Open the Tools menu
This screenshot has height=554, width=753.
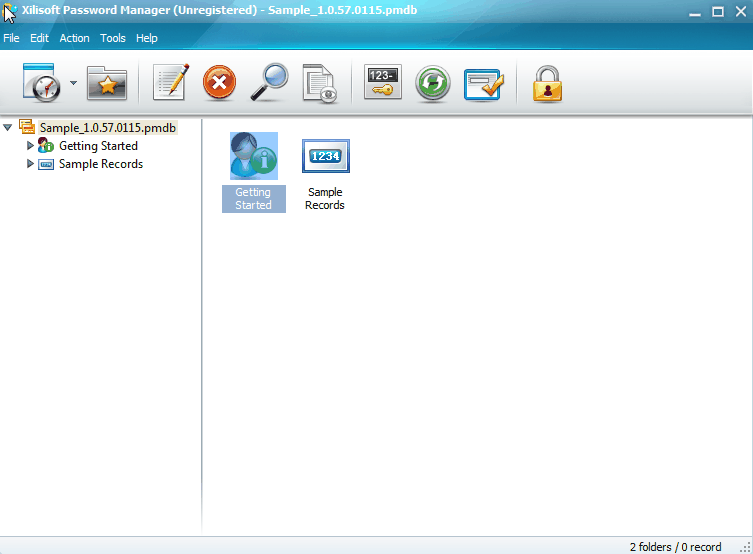pyautogui.click(x=113, y=38)
